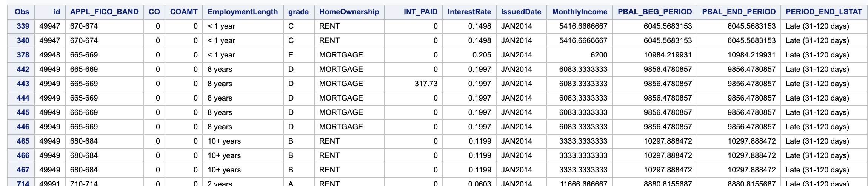Select observation number 339 row label
This screenshot has width=868, height=186.
click(x=23, y=26)
